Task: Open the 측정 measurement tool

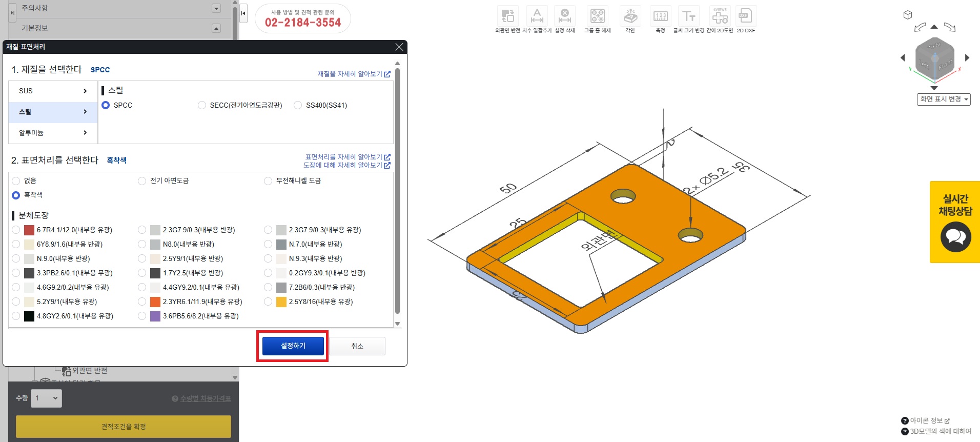Action: pos(660,16)
